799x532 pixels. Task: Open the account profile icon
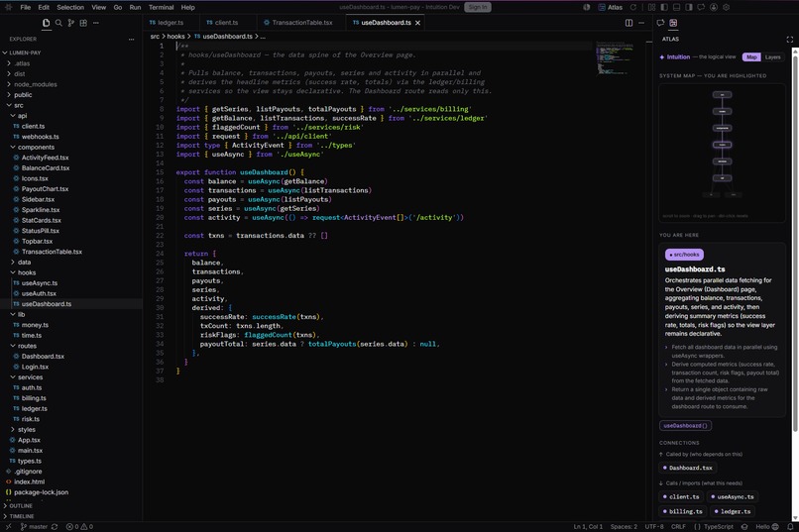(714, 7)
